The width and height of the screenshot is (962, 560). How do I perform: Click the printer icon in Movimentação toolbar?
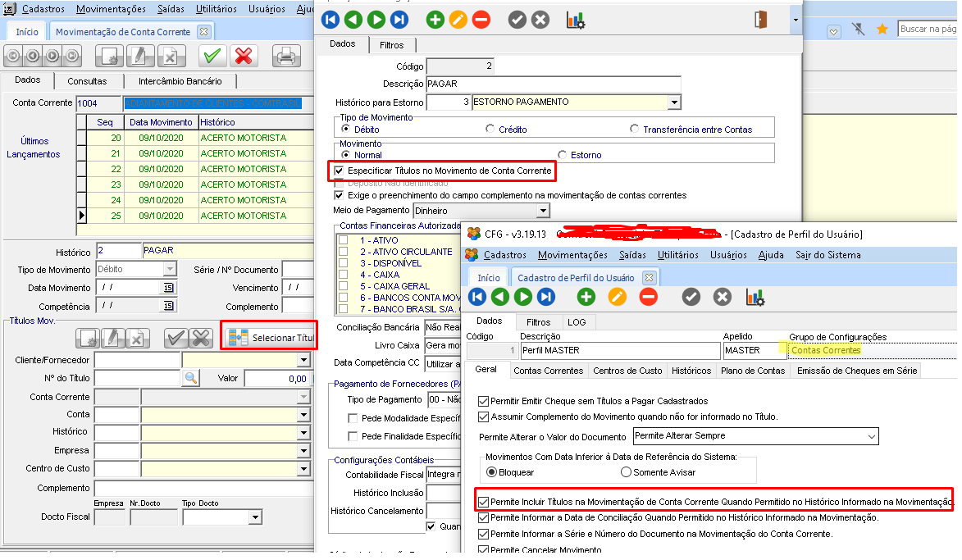pyautogui.click(x=285, y=56)
